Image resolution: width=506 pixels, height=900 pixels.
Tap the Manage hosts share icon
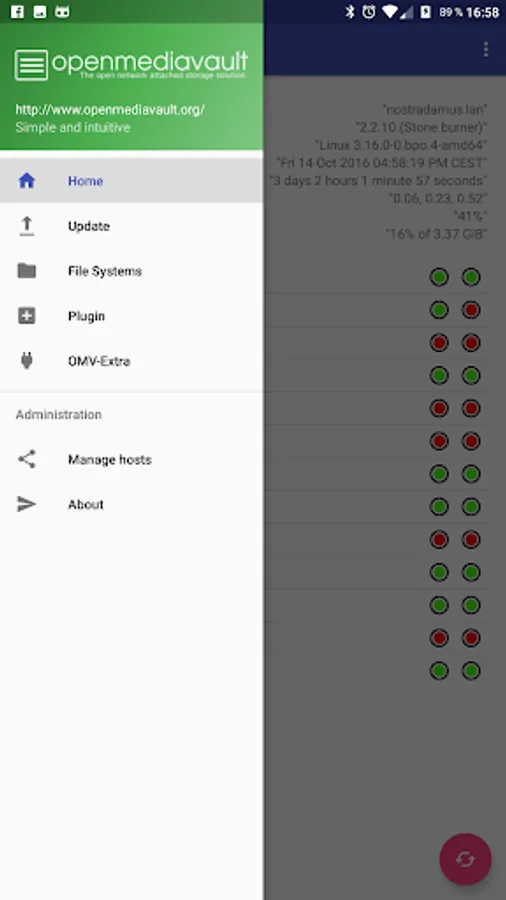pyautogui.click(x=26, y=459)
